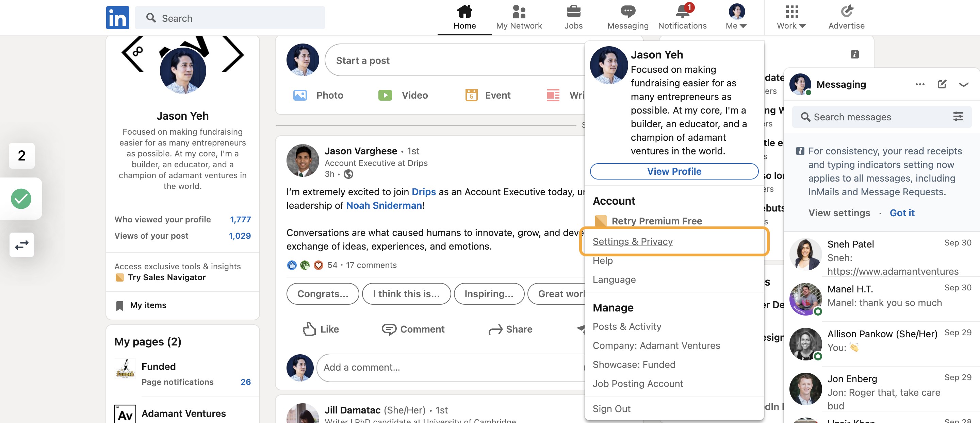Collapse the Messaging panel chevron

point(963,84)
